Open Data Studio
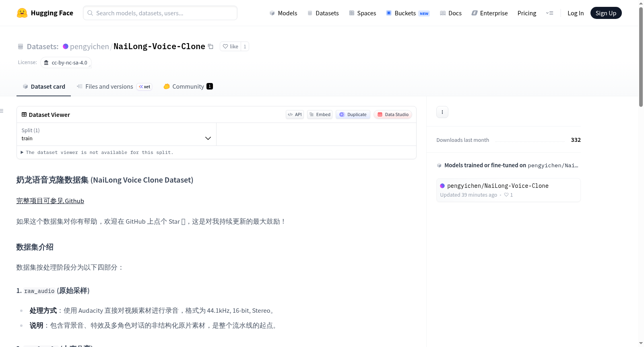Viewport: 644px width, 347px height. [x=393, y=114]
